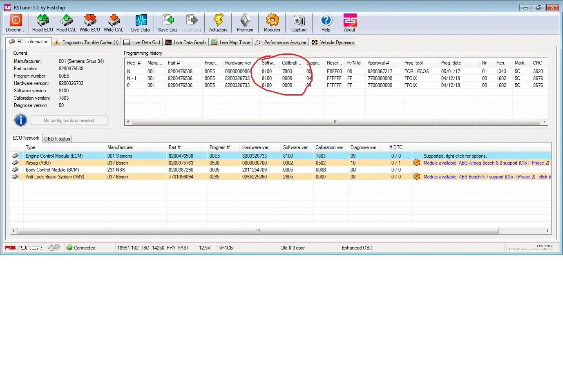The height and width of the screenshot is (392, 563).
Task: Click the 12.5V voltage reading
Action: (205, 248)
